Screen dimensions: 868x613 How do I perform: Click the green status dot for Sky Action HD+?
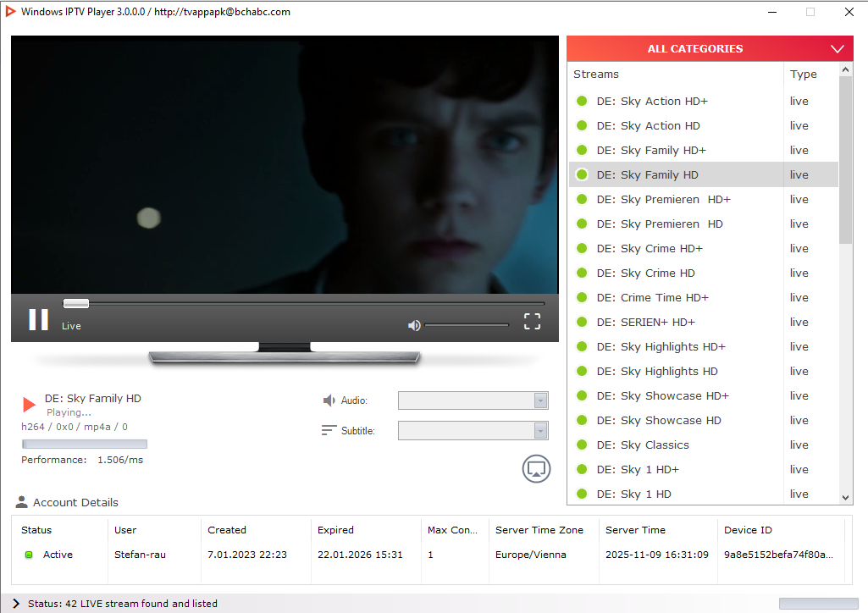click(x=582, y=102)
